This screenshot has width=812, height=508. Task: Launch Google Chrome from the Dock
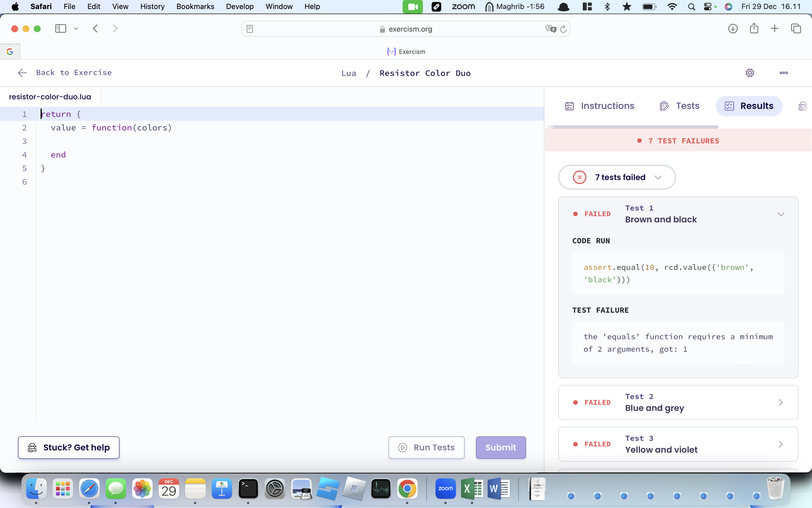pyautogui.click(x=407, y=489)
